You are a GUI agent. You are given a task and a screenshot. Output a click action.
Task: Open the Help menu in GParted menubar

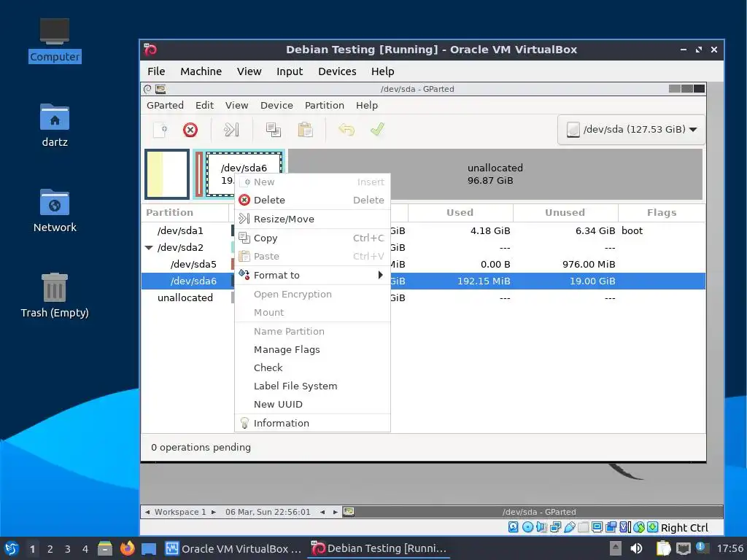pyautogui.click(x=367, y=105)
